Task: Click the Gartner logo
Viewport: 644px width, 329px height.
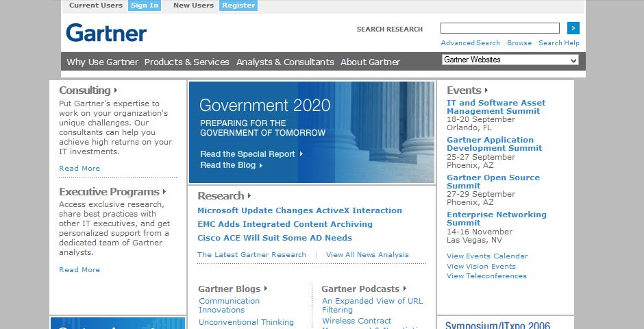Action: pyautogui.click(x=106, y=32)
